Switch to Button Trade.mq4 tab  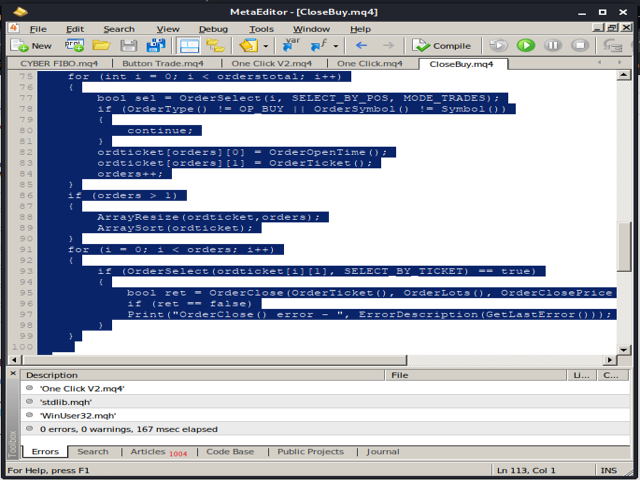[163, 64]
